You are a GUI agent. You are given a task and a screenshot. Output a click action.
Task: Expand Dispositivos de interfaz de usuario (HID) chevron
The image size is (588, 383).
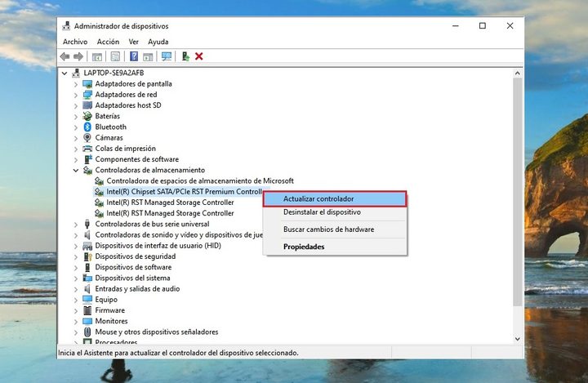click(x=76, y=246)
